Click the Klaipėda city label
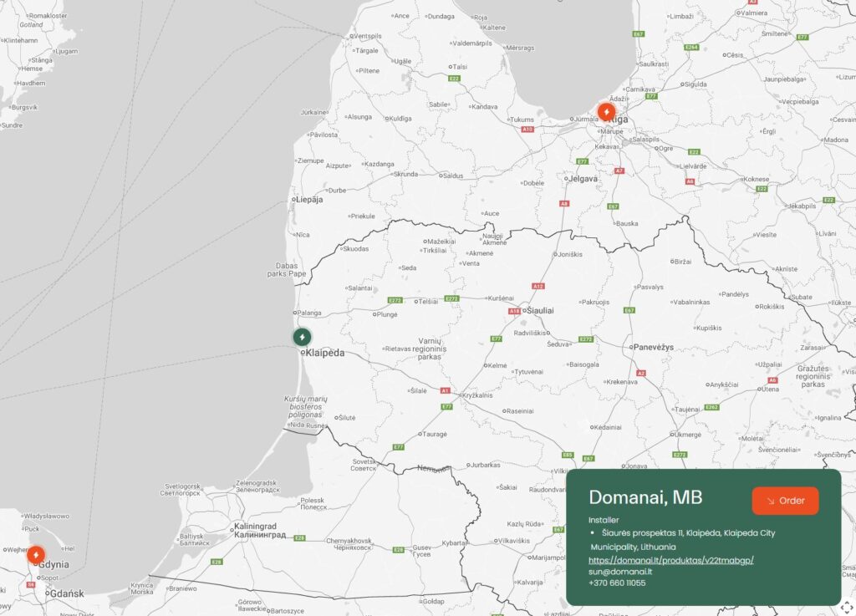 click(325, 353)
